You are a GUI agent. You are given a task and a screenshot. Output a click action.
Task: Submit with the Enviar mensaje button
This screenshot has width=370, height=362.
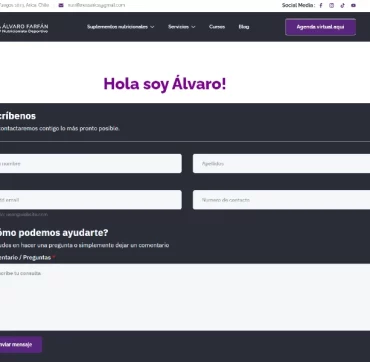[x=21, y=345]
